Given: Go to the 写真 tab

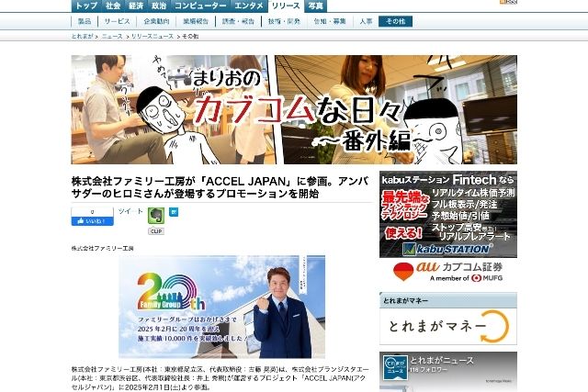Looking at the screenshot, I should [315, 6].
